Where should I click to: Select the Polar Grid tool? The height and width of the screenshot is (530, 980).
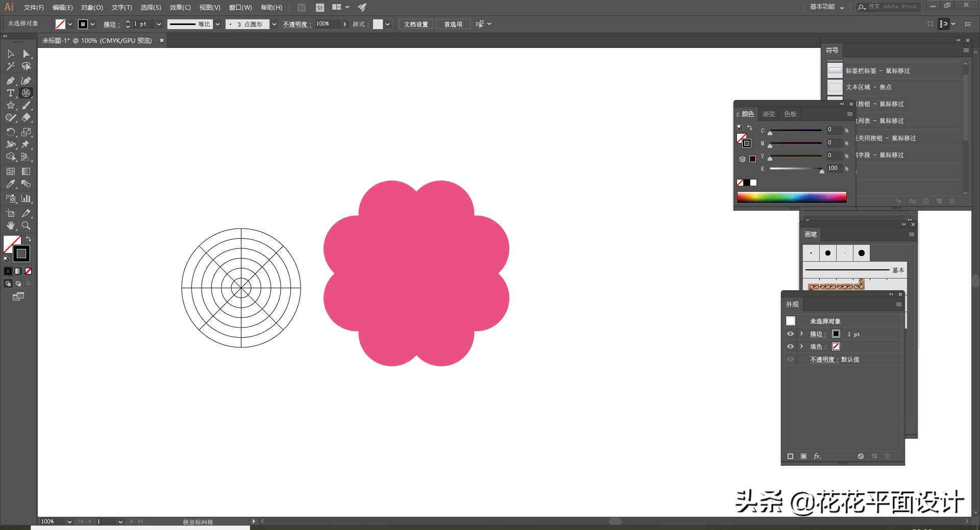click(x=26, y=93)
